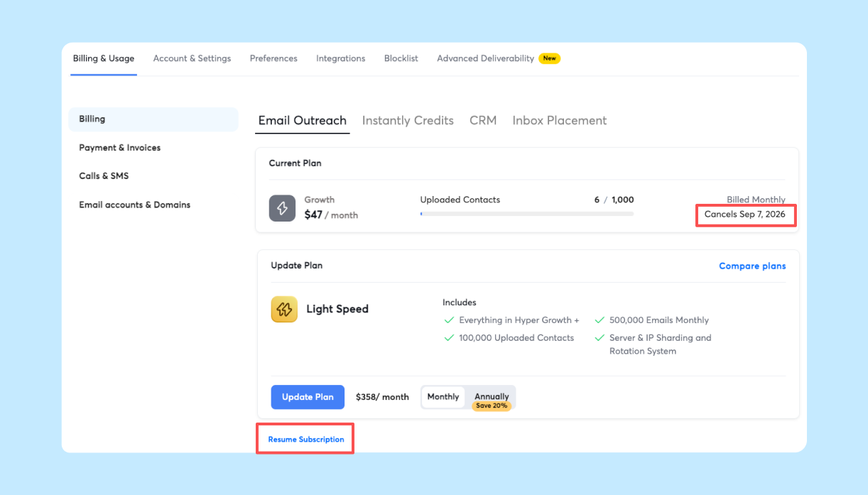
Task: Click checkmark beside Everything in Hyper Growth +
Action: pyautogui.click(x=449, y=320)
